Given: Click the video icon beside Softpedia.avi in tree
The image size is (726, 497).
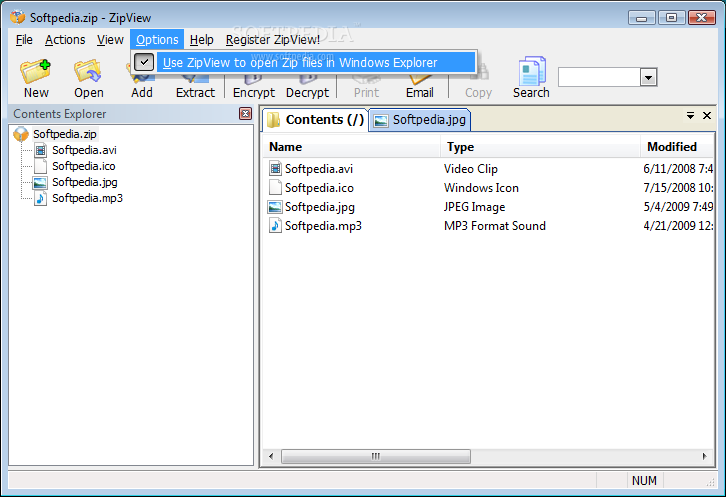Looking at the screenshot, I should coord(41,150).
